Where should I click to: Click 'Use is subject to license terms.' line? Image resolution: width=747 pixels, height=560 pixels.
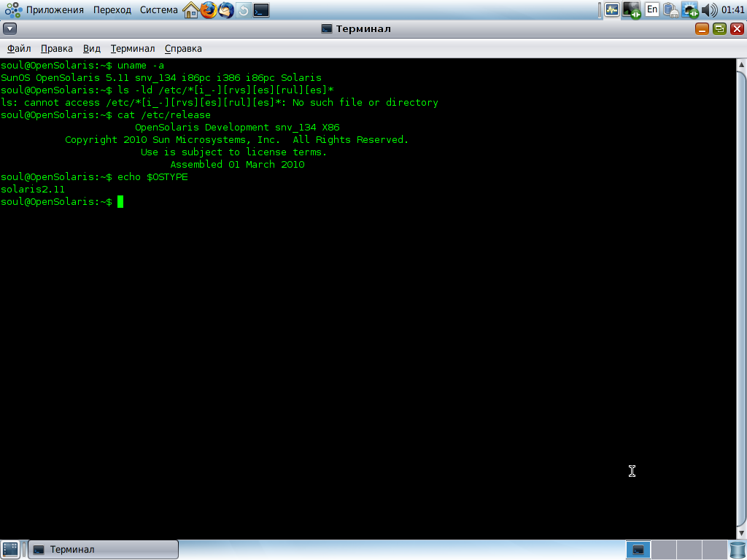(233, 152)
